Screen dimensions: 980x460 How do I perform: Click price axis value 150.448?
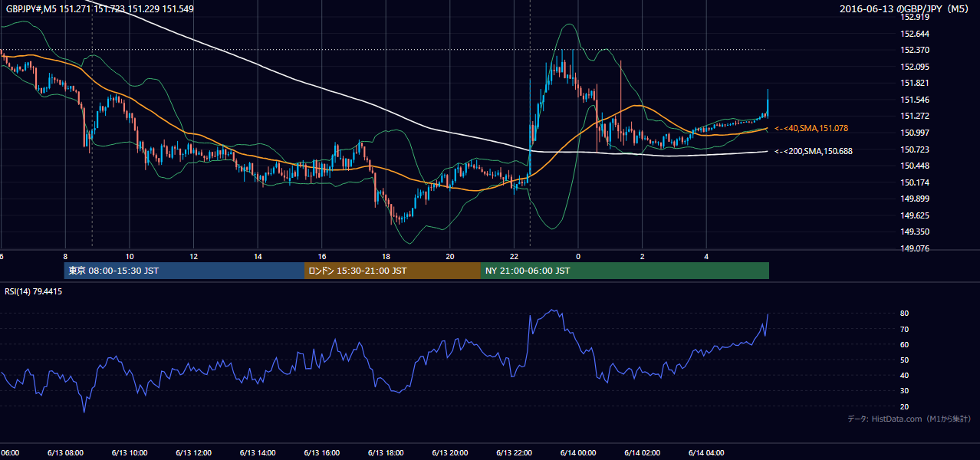pyautogui.click(x=914, y=166)
